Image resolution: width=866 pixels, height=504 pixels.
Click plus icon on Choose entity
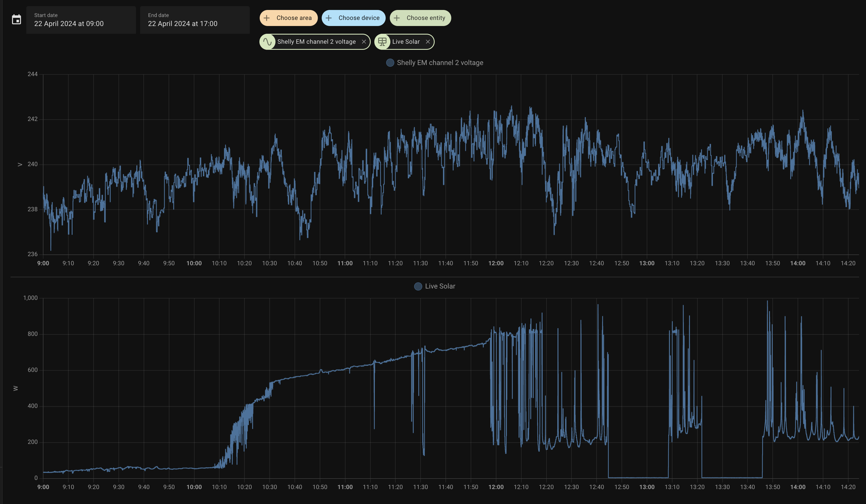(396, 18)
